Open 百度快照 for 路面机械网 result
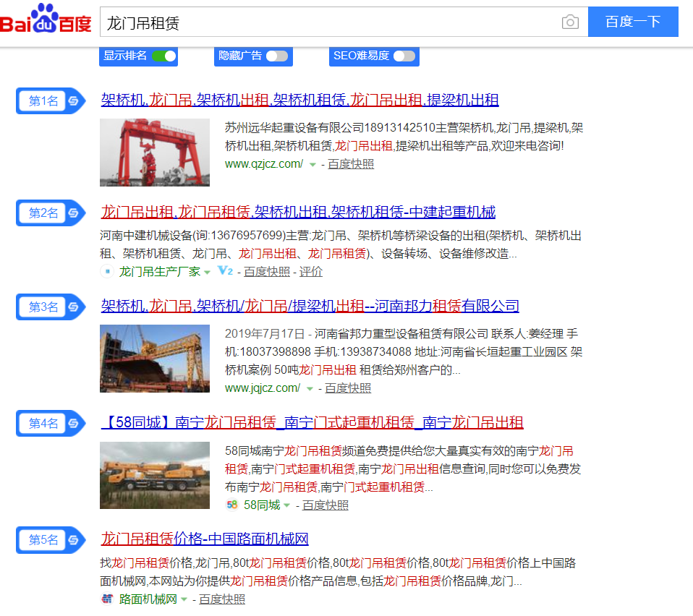The height and width of the screenshot is (616, 693). click(x=222, y=599)
